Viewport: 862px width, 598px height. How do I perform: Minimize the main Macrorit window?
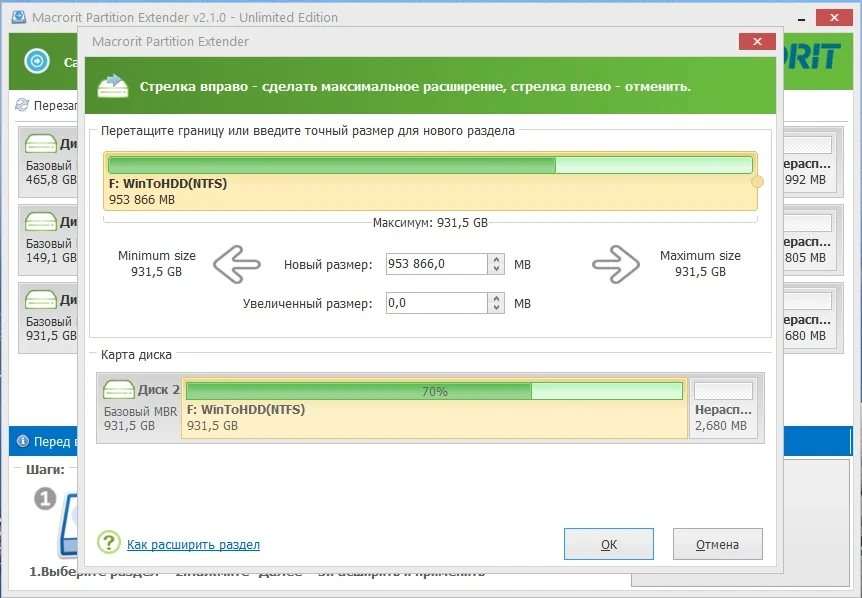point(802,19)
